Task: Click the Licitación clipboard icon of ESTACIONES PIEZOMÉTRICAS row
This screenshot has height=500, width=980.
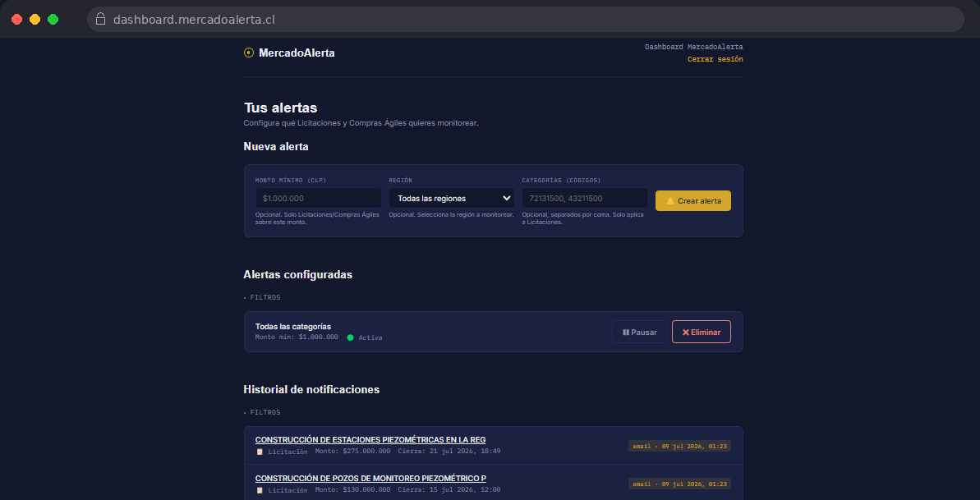Action: click(260, 452)
